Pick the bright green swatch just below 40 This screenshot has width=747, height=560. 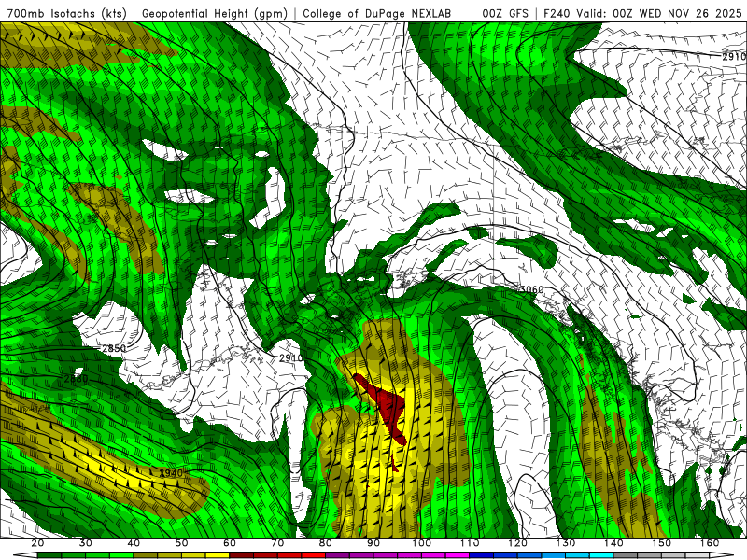(x=121, y=555)
